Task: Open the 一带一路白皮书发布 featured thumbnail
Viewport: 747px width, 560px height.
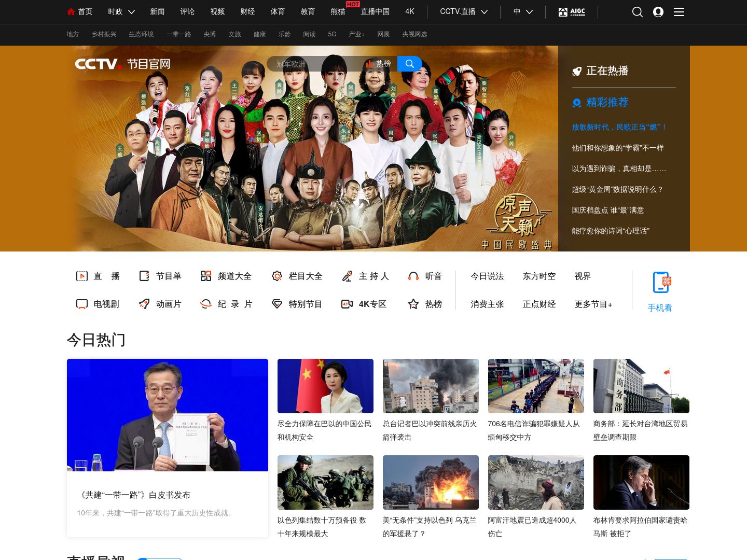Action: 168,415
